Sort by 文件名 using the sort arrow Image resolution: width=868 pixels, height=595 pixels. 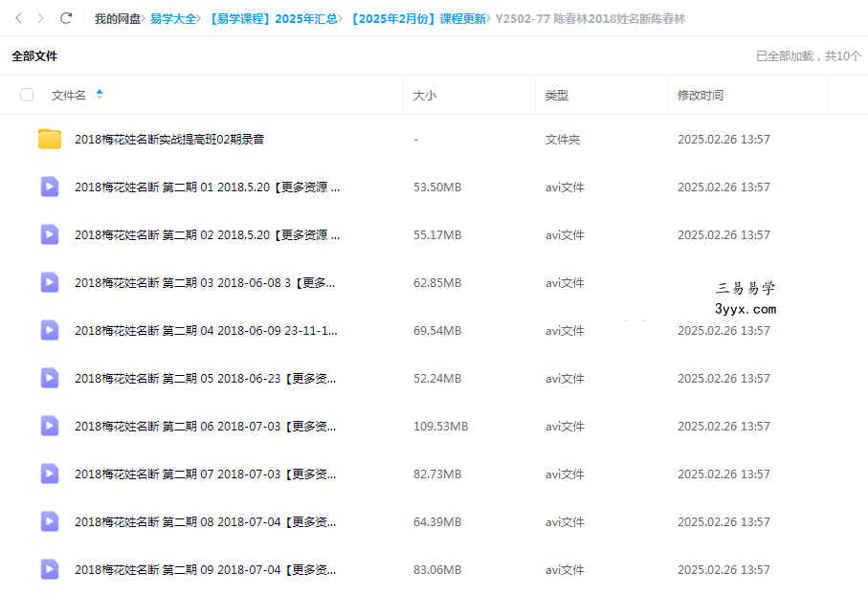pos(100,95)
